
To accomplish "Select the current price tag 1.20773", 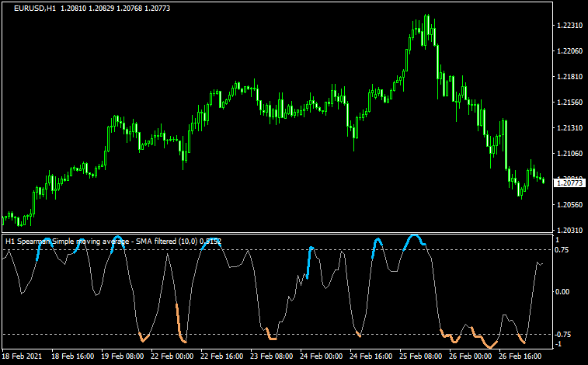I will pos(569,183).
